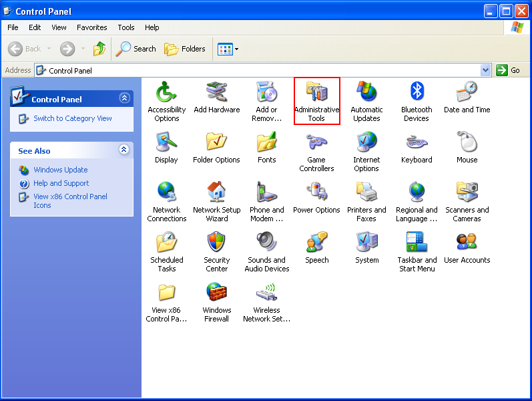Open View x86 Control Panel folder icon

coord(166,302)
